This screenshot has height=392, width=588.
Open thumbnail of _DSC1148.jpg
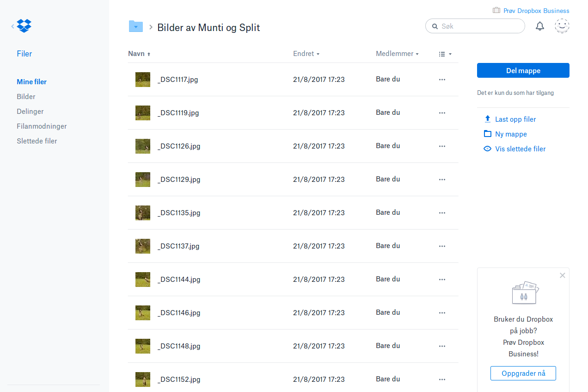[143, 346]
